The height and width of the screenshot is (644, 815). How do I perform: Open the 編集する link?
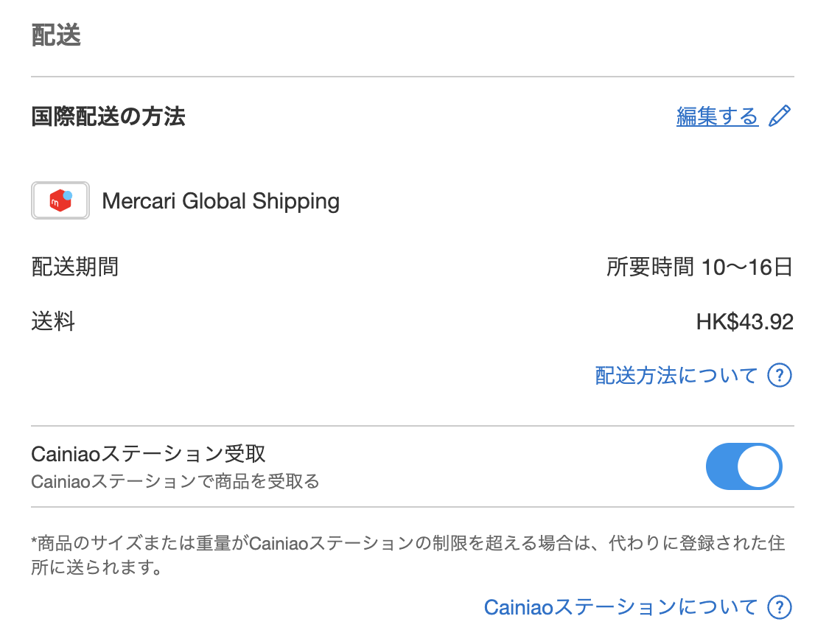(717, 116)
